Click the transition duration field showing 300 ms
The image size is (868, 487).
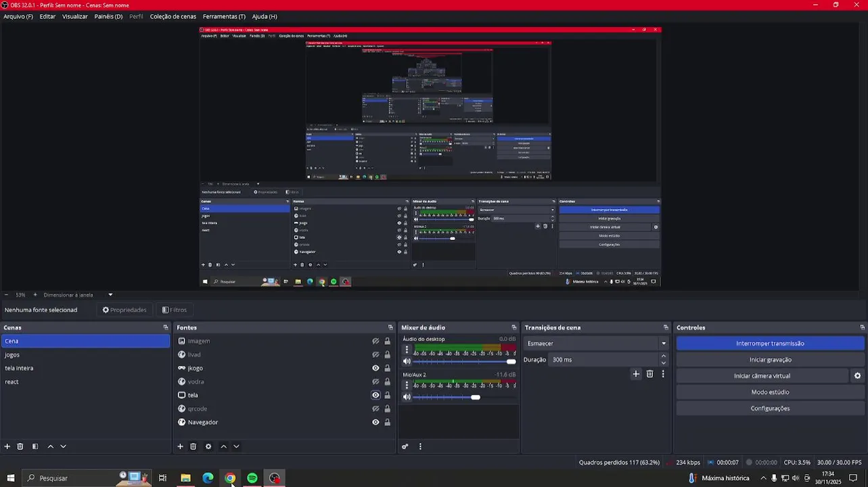[x=603, y=360]
